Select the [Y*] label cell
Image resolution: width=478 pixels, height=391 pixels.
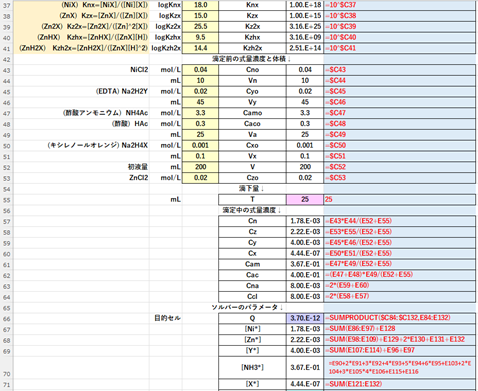(x=252, y=350)
